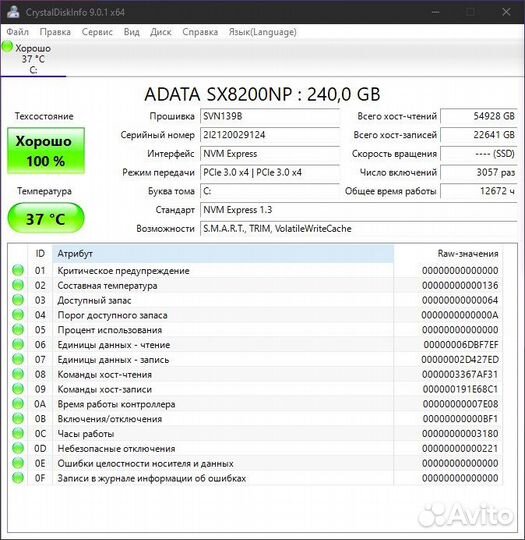
Task: Click status icon for Команды хост-чтения row
Action: click(x=18, y=374)
